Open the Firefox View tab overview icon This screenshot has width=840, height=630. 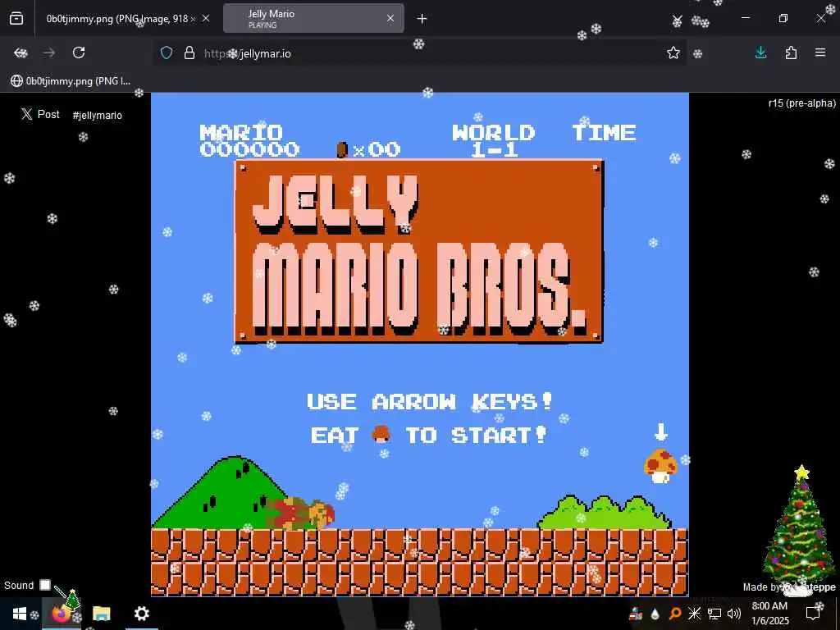(16, 19)
